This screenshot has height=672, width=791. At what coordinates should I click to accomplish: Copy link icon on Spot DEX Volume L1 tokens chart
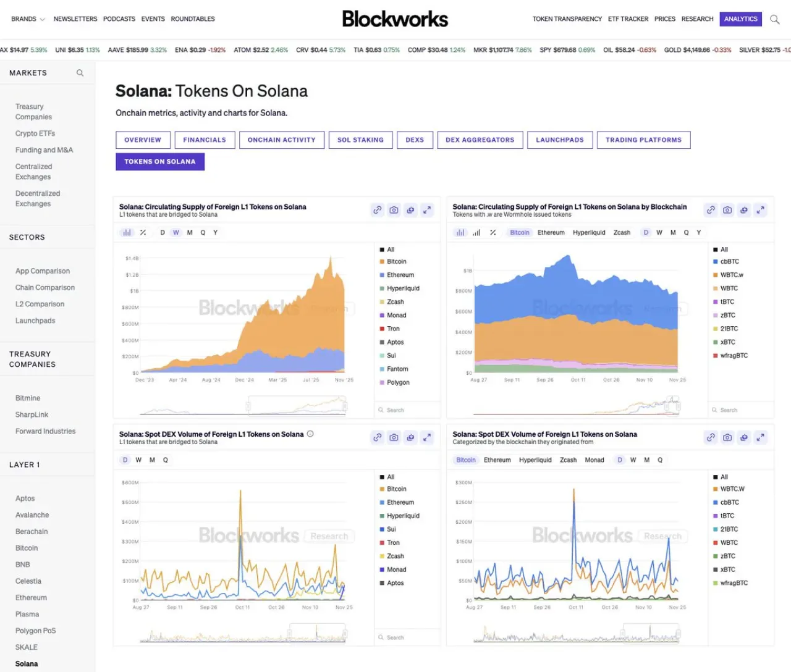(378, 437)
